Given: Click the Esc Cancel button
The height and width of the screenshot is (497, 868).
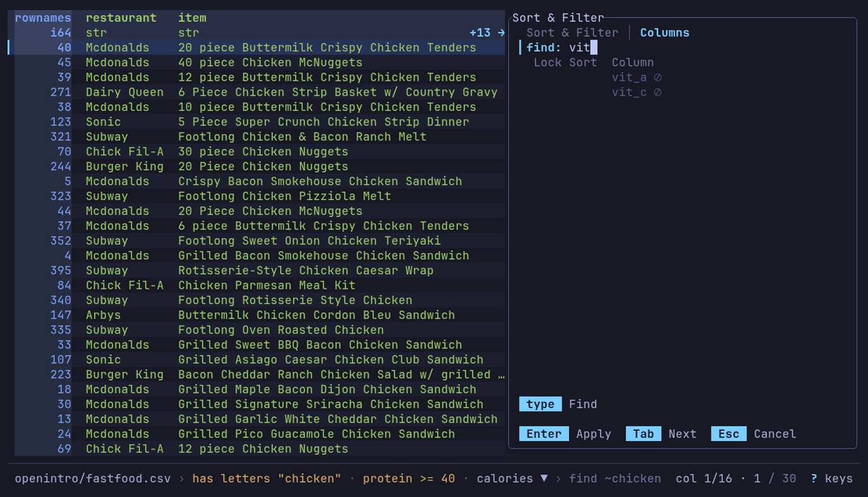Looking at the screenshot, I should pos(754,434).
